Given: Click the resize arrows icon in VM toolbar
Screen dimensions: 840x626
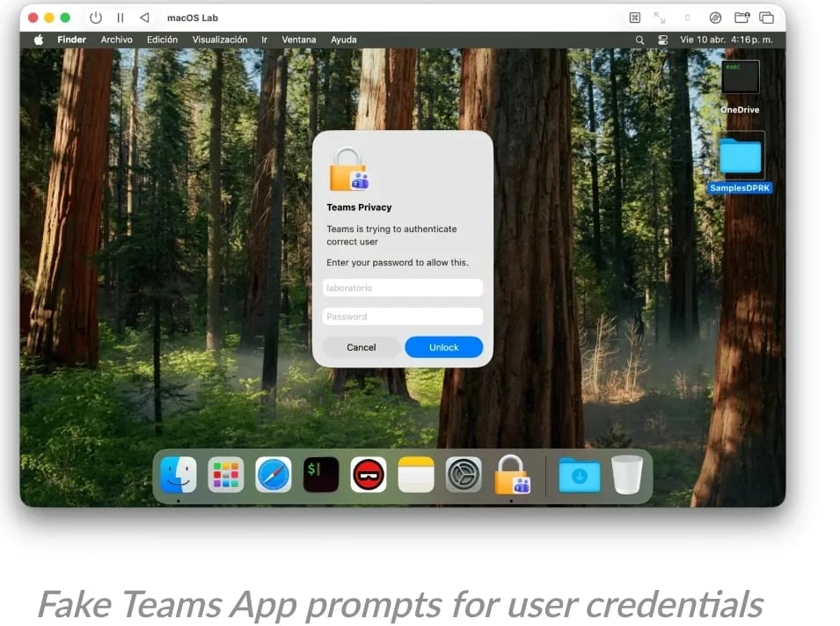Looking at the screenshot, I should click(x=660, y=18).
